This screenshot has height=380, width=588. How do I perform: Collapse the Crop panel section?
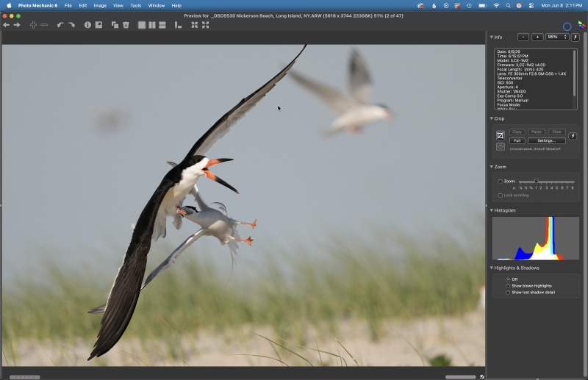491,118
